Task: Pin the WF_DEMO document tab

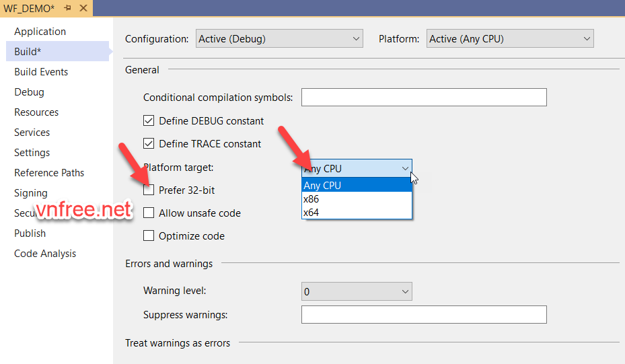Action: click(67, 7)
